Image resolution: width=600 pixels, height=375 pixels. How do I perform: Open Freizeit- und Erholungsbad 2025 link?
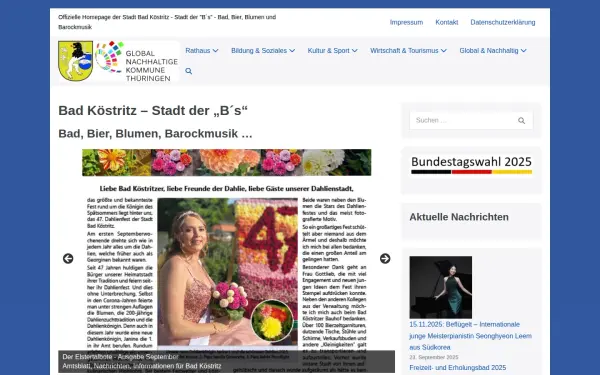click(458, 368)
